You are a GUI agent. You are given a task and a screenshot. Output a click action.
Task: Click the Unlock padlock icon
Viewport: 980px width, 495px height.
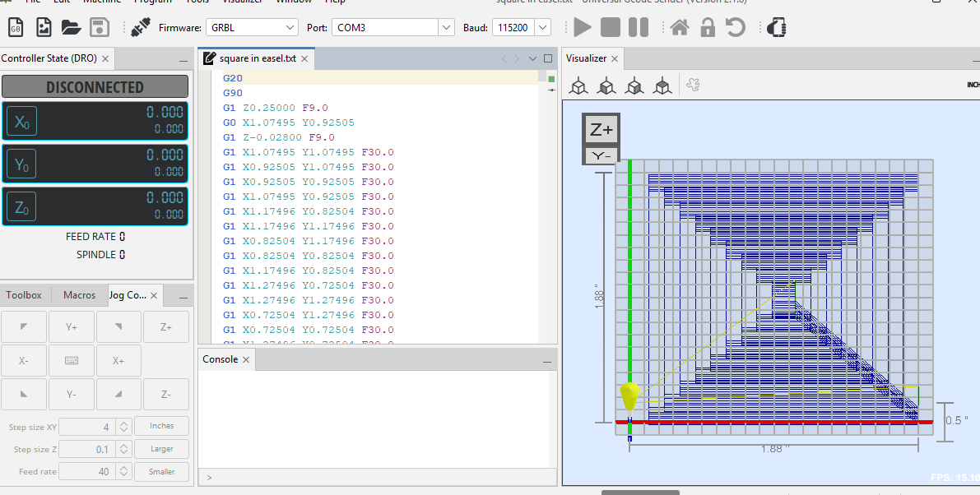[x=707, y=27]
